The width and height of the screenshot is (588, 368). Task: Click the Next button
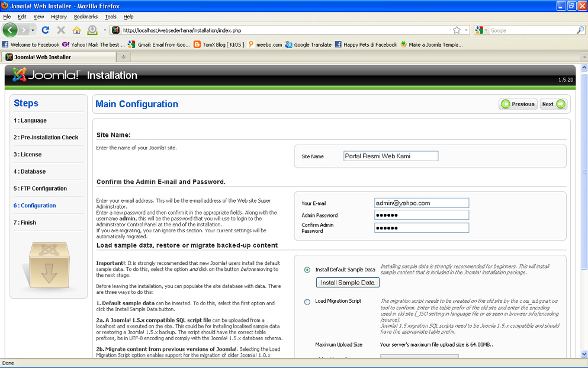point(553,104)
